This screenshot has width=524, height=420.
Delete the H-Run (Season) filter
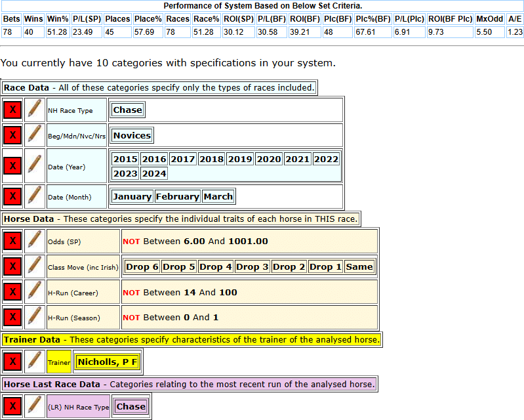(12, 317)
